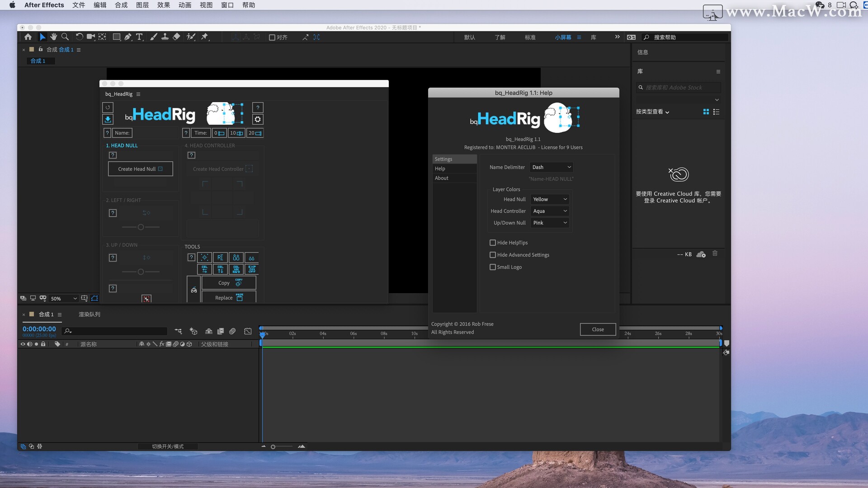Switch to About tab in HeadRig dialog
The image size is (868, 488).
(454, 178)
